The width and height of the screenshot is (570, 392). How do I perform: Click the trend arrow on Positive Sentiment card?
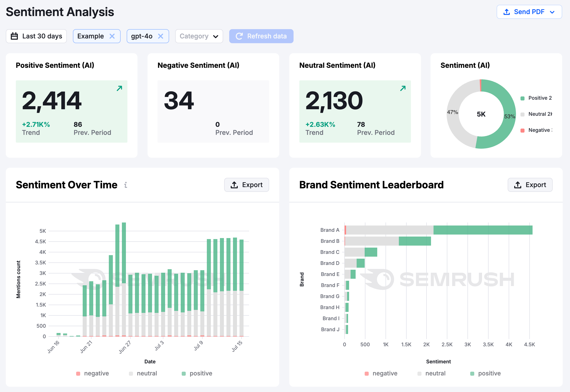coord(119,88)
